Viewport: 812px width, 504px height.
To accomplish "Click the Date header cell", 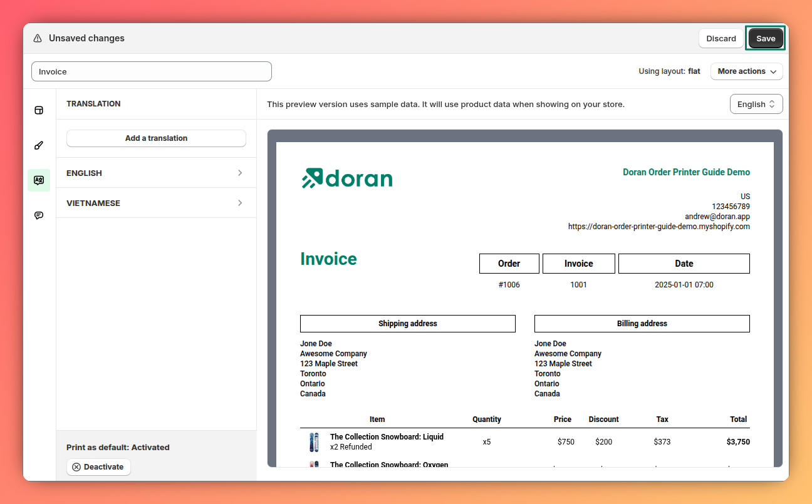I will (x=684, y=264).
